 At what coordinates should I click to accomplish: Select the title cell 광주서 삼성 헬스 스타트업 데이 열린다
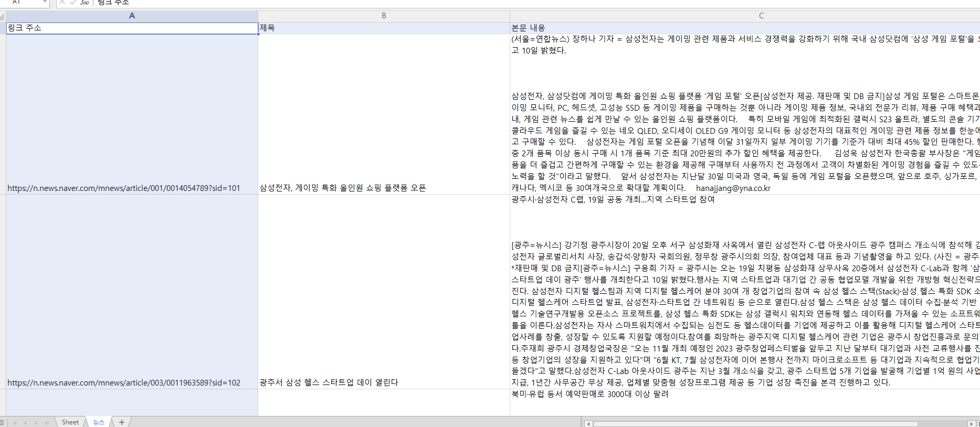coord(384,292)
